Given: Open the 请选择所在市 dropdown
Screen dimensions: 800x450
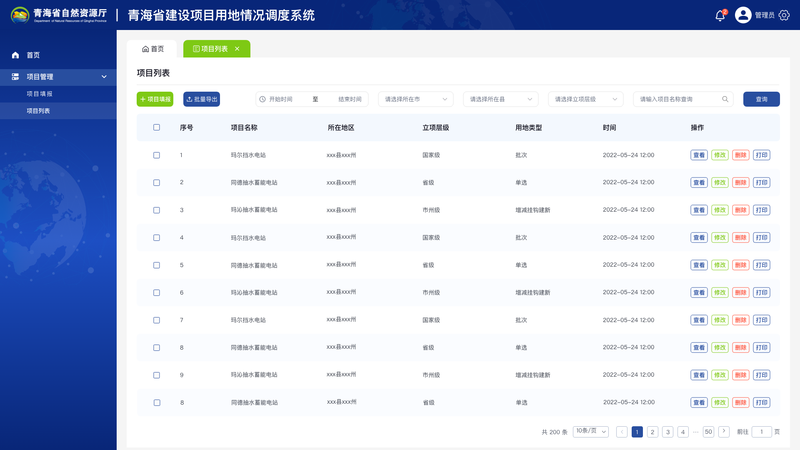Looking at the screenshot, I should pyautogui.click(x=415, y=99).
